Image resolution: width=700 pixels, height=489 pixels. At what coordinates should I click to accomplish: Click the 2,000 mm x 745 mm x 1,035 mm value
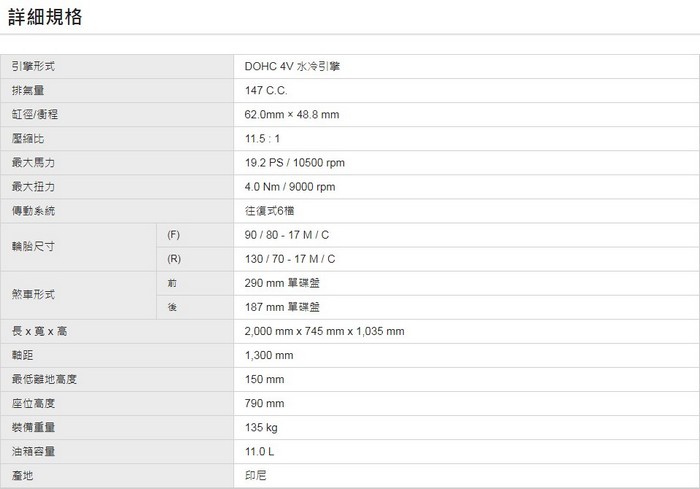324,331
